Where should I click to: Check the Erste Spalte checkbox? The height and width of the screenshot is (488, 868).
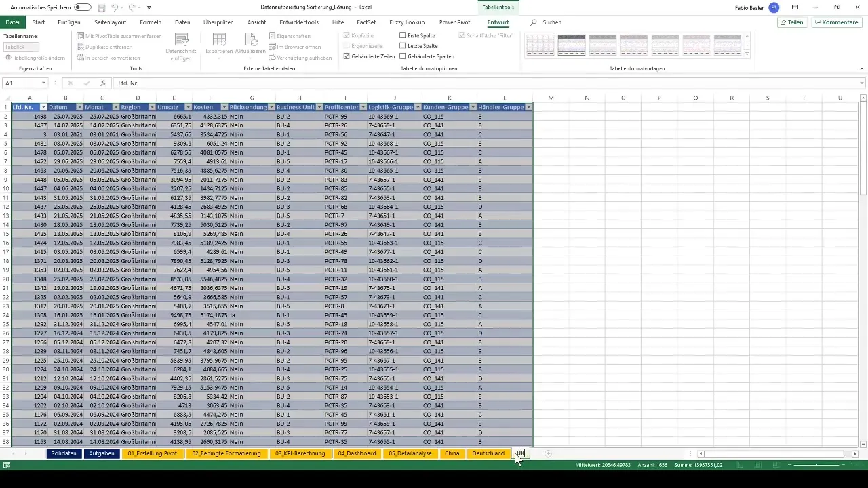403,35
